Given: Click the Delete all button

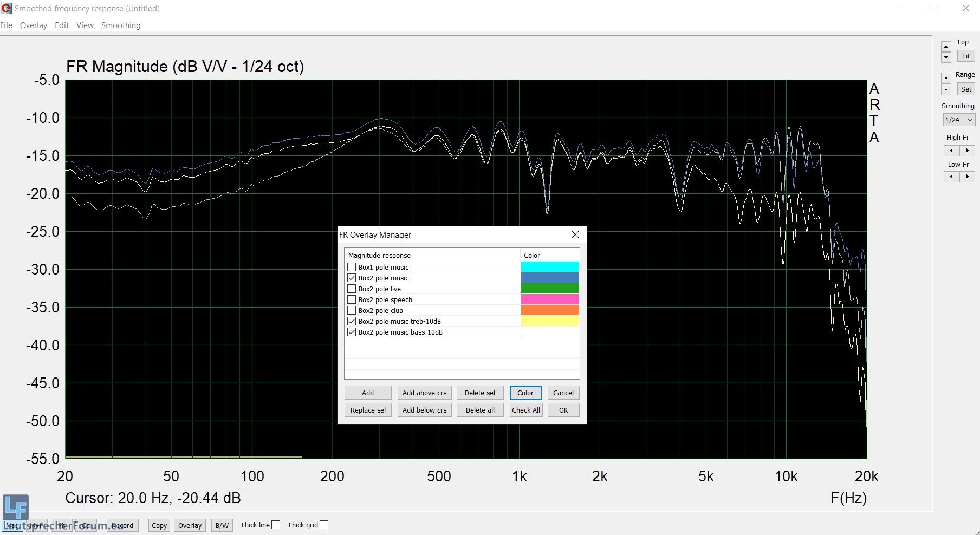Looking at the screenshot, I should (480, 410).
